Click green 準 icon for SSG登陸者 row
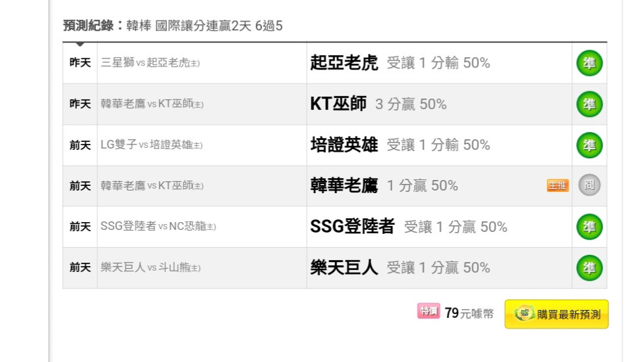644x362 pixels. (x=589, y=227)
